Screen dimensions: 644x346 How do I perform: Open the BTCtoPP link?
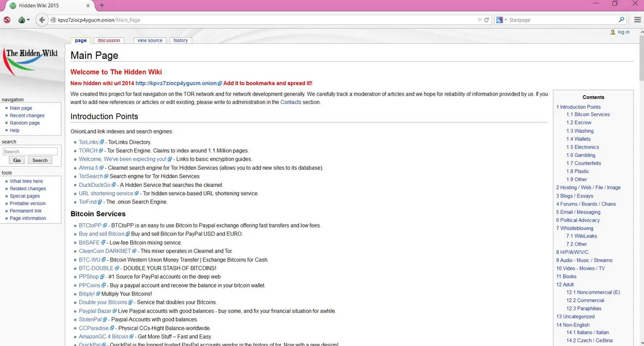point(90,226)
